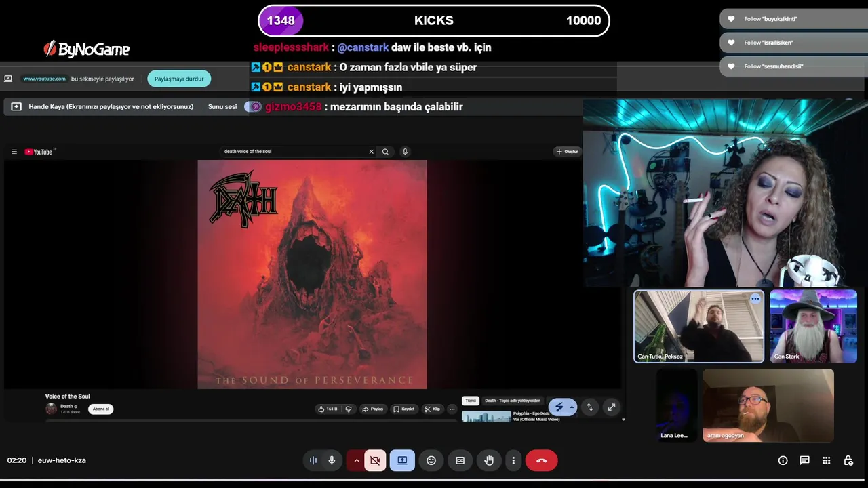Click the Oluştur create button
This screenshot has width=868, height=488.
pos(568,152)
